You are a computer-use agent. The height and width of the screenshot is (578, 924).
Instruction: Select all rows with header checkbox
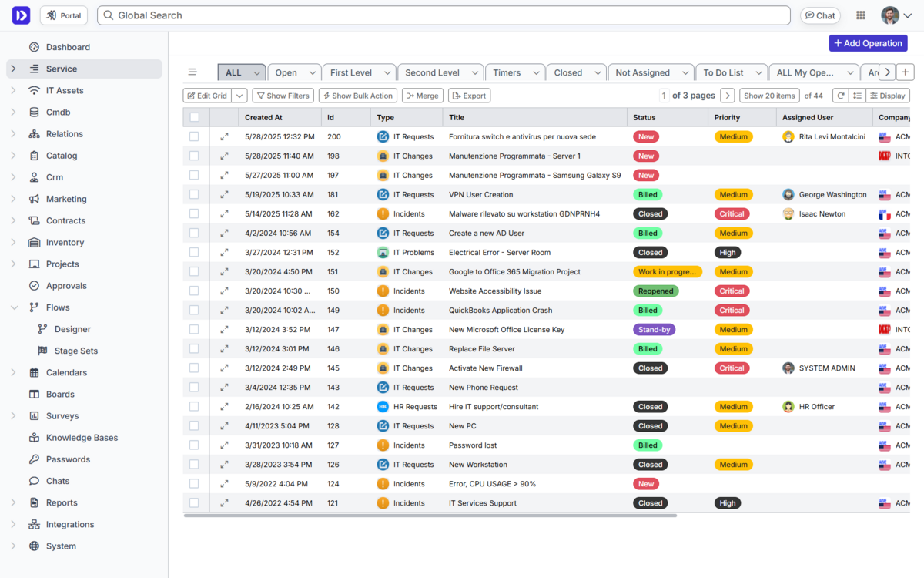pos(194,117)
